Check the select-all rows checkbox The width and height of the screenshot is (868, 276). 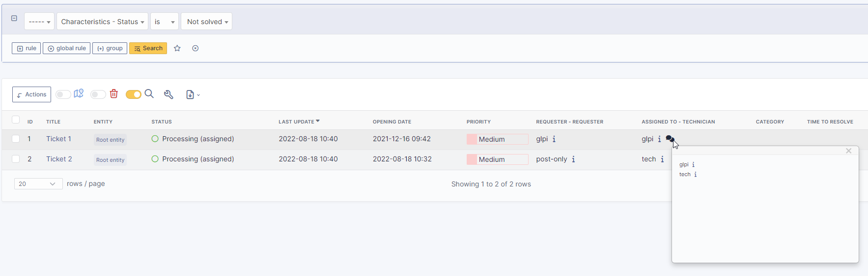16,120
